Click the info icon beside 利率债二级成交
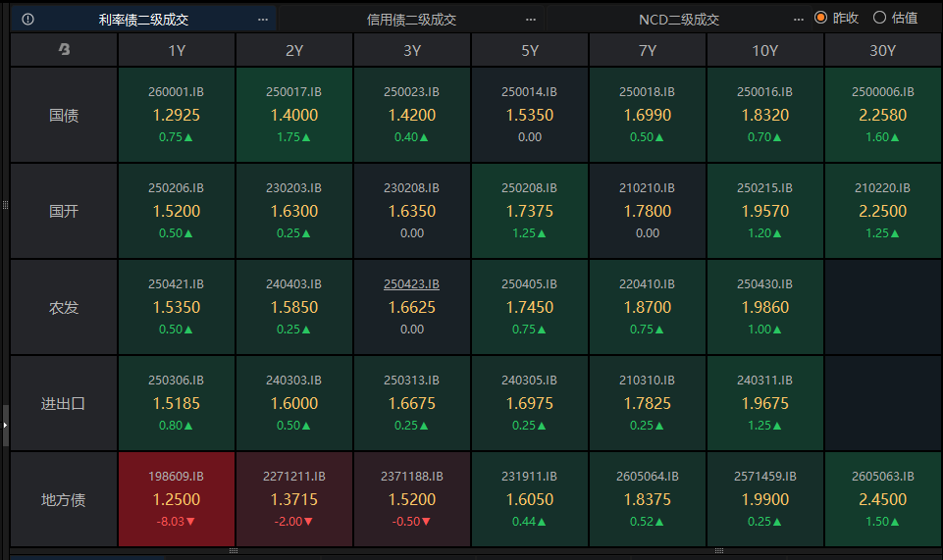This screenshot has width=943, height=560. 27,19
